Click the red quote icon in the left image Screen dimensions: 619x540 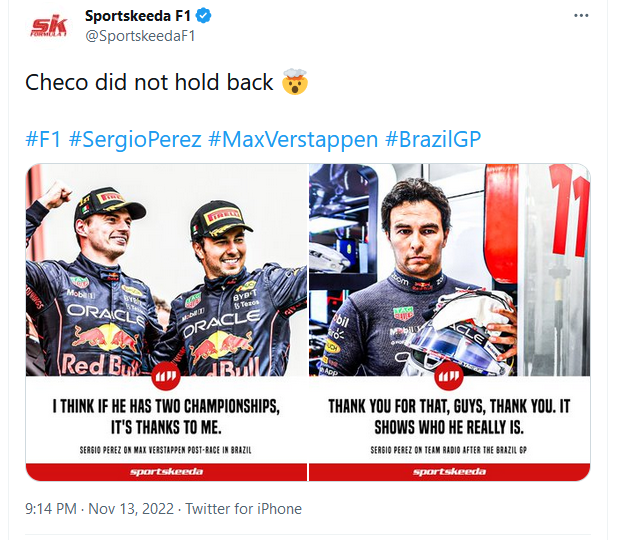167,379
